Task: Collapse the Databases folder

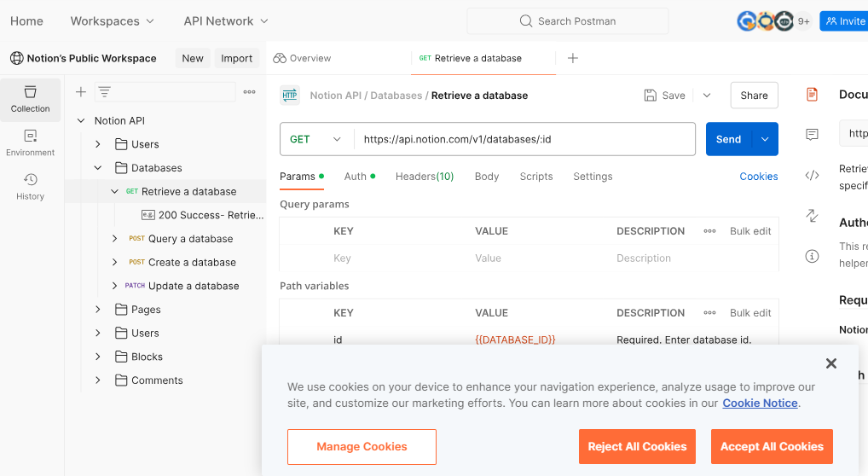Action: pos(98,167)
